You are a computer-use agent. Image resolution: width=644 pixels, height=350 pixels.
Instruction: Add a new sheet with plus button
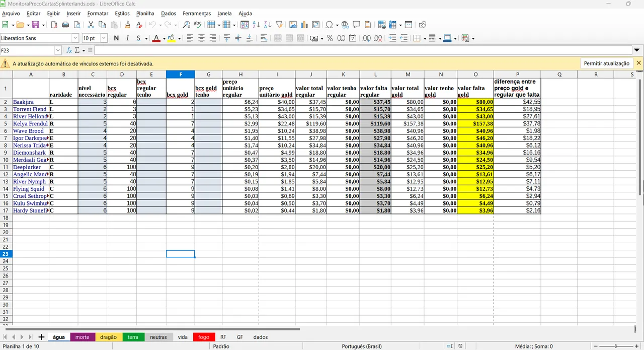point(41,337)
